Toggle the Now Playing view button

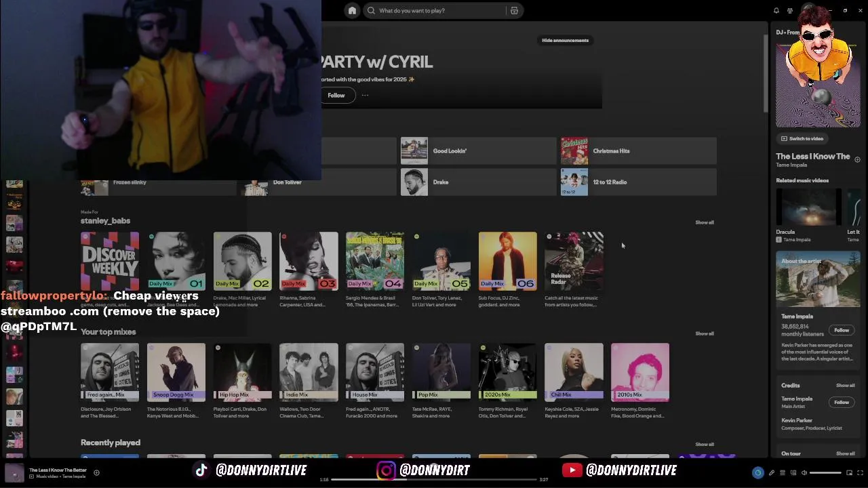pyautogui.click(x=758, y=472)
